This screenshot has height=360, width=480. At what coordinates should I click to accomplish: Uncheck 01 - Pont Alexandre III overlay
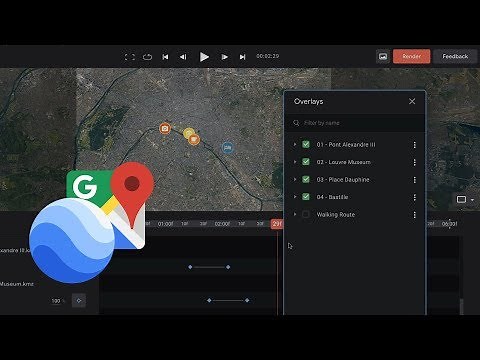pyautogui.click(x=306, y=144)
